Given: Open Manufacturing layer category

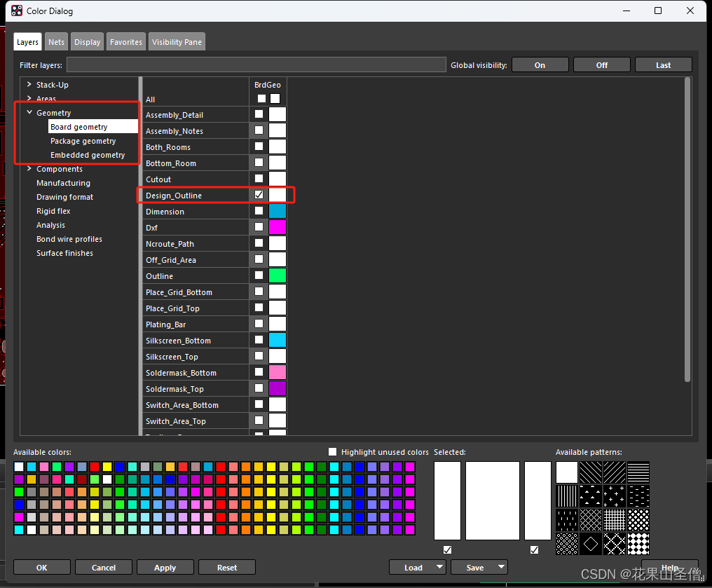Looking at the screenshot, I should [63, 183].
